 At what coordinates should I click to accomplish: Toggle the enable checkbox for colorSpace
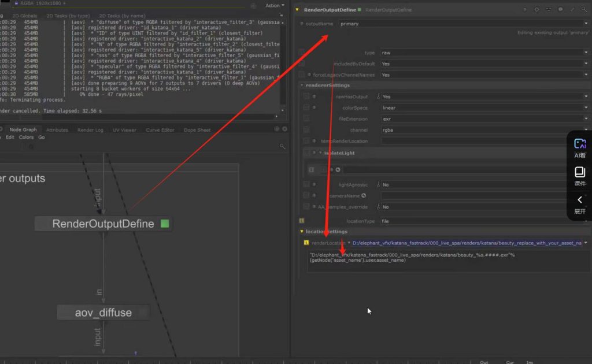306,108
